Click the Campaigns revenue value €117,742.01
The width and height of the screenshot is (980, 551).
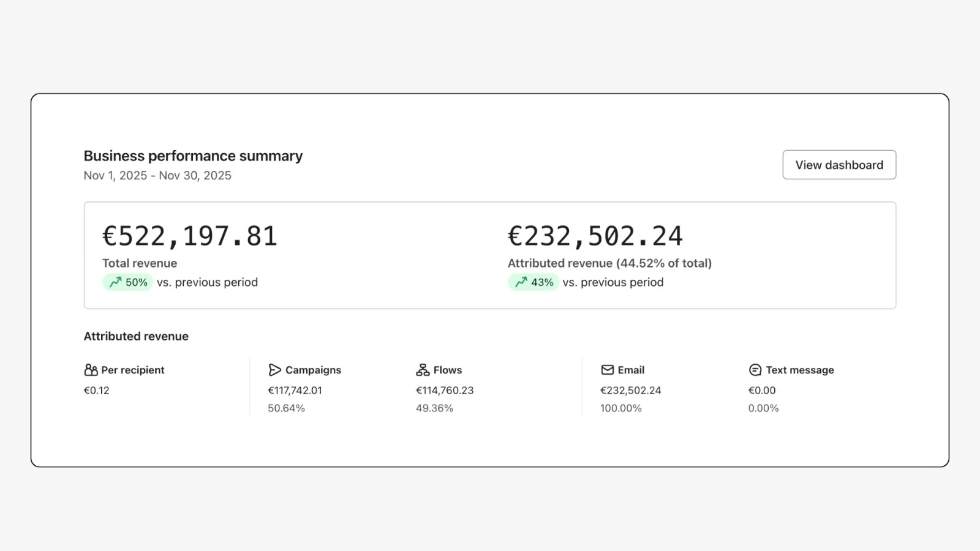(x=295, y=390)
